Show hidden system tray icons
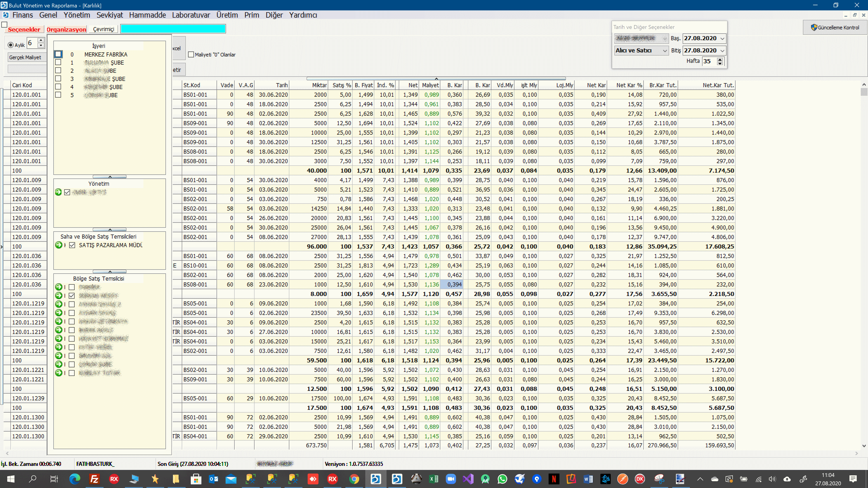This screenshot has height=488, width=868. tap(700, 479)
